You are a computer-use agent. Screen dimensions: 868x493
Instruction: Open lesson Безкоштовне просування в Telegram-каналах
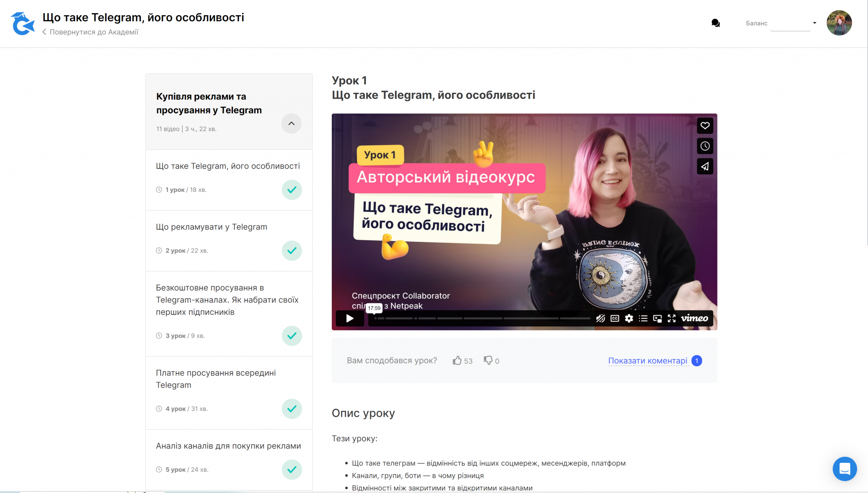(x=227, y=300)
